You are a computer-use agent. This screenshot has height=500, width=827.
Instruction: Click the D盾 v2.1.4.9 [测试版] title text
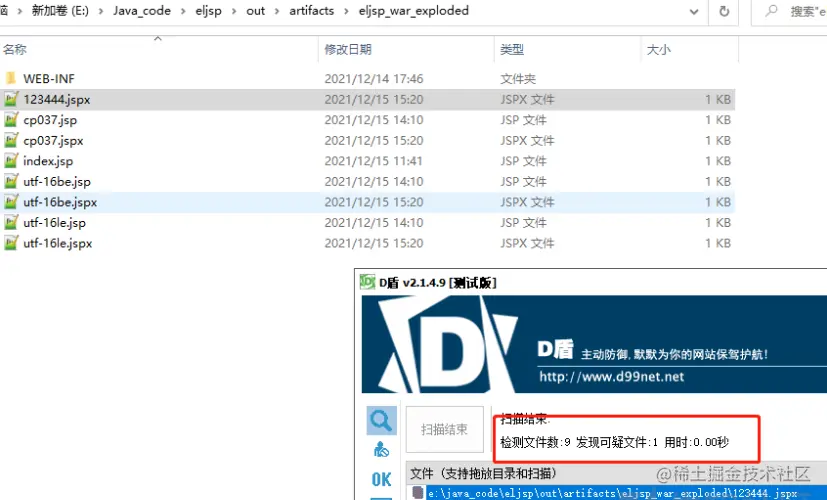click(438, 282)
